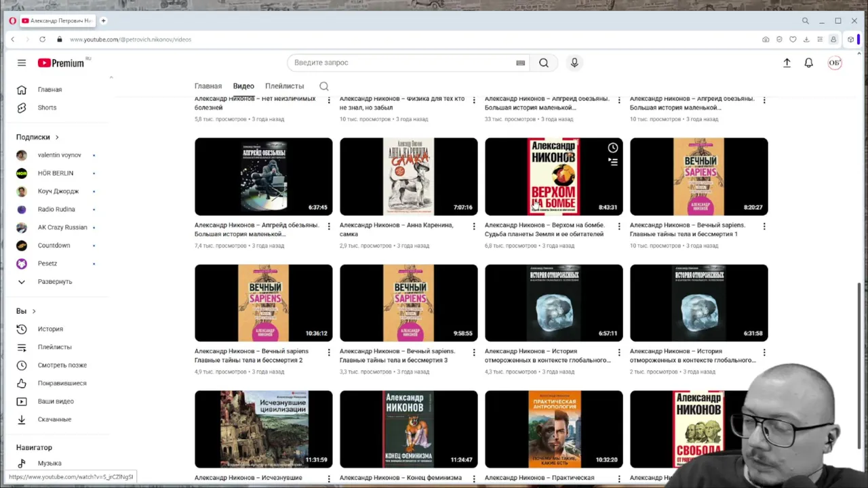Open options dots for Вечный sapiens 2 video
This screenshot has width=868, height=488.
tap(329, 352)
